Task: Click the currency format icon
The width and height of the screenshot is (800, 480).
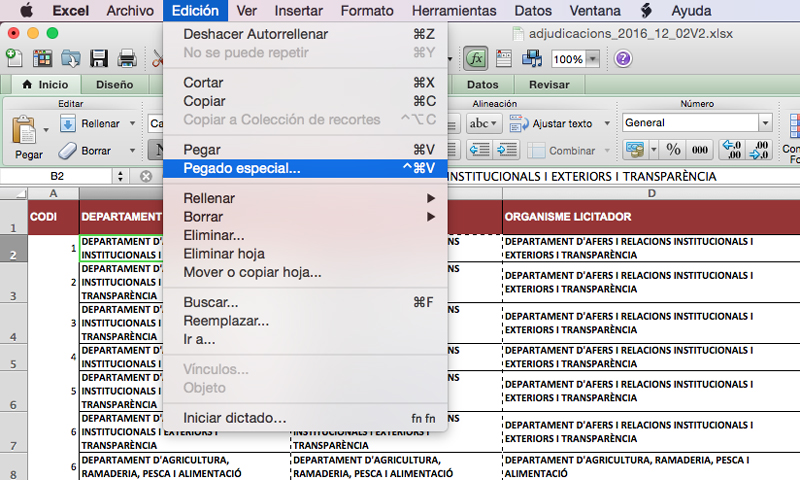Action: (636, 150)
